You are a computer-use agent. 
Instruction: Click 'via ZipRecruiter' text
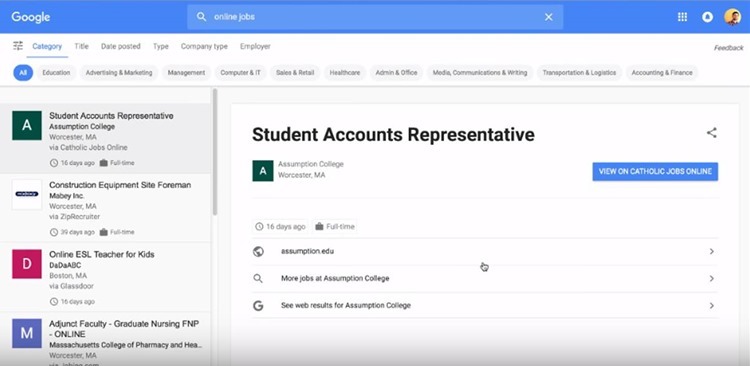(74, 217)
